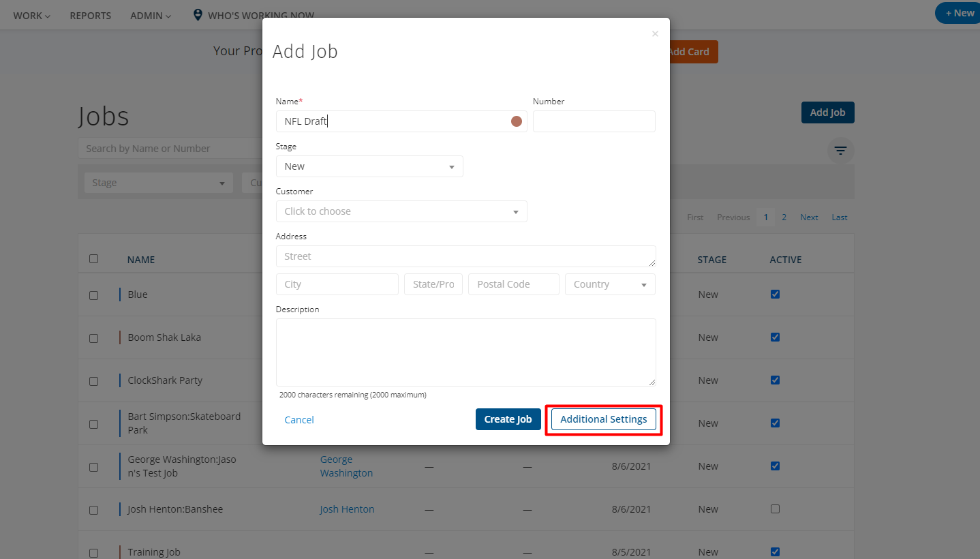Click the State/Province input field
This screenshot has width=980, height=559.
coord(433,284)
